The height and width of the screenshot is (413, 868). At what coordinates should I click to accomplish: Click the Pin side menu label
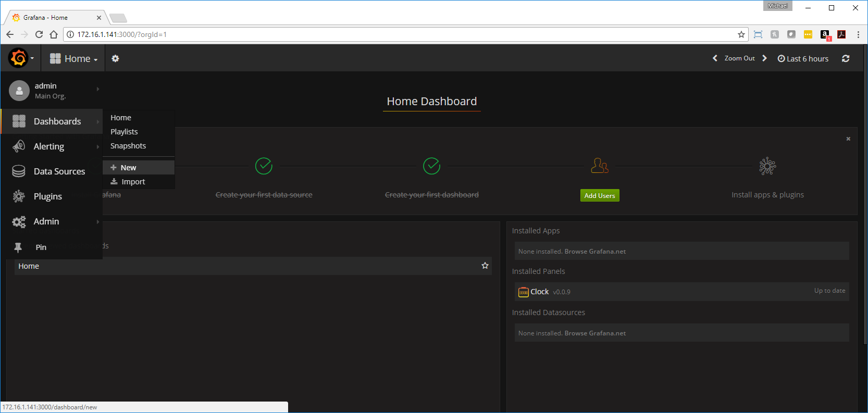pos(41,247)
